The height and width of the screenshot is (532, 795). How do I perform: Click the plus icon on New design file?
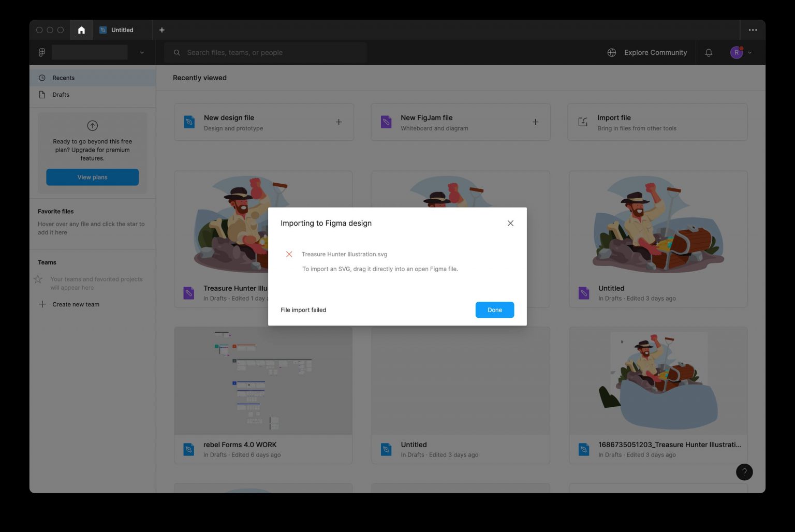[338, 122]
